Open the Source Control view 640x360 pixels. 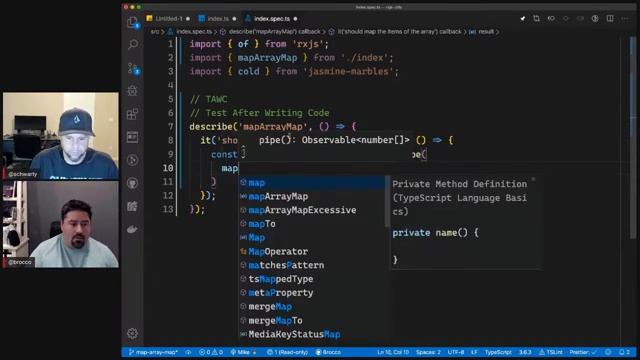133,68
